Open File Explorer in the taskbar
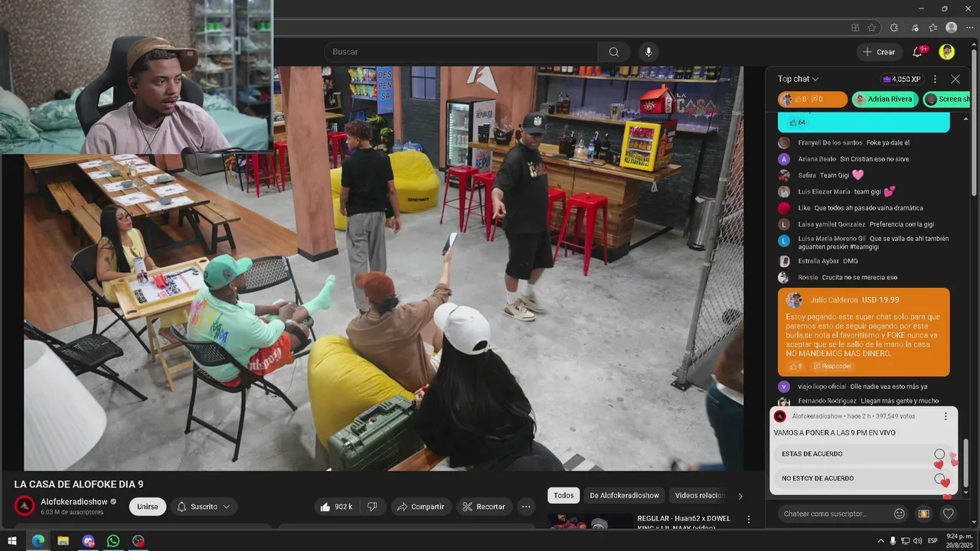This screenshot has width=980, height=551. tap(63, 541)
